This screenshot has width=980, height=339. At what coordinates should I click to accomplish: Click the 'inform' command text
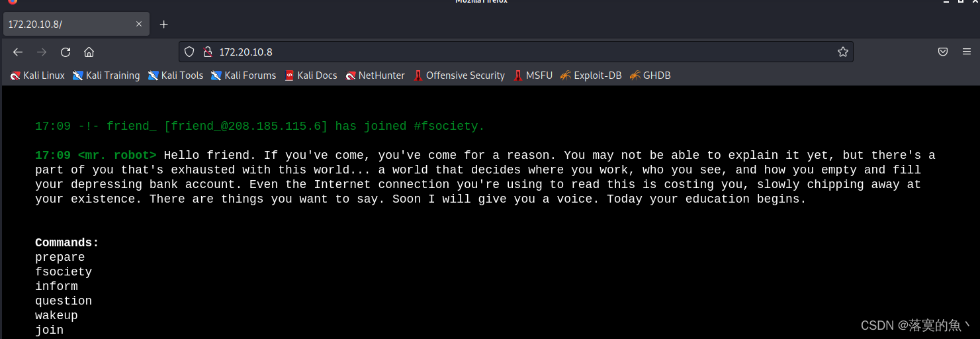[x=56, y=286]
